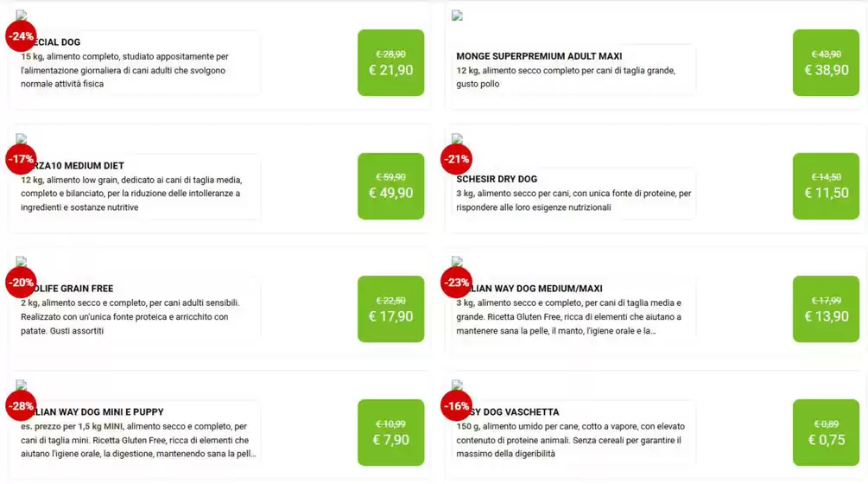Click the -28% discount badge
The height and width of the screenshot is (484, 868).
pos(21,405)
